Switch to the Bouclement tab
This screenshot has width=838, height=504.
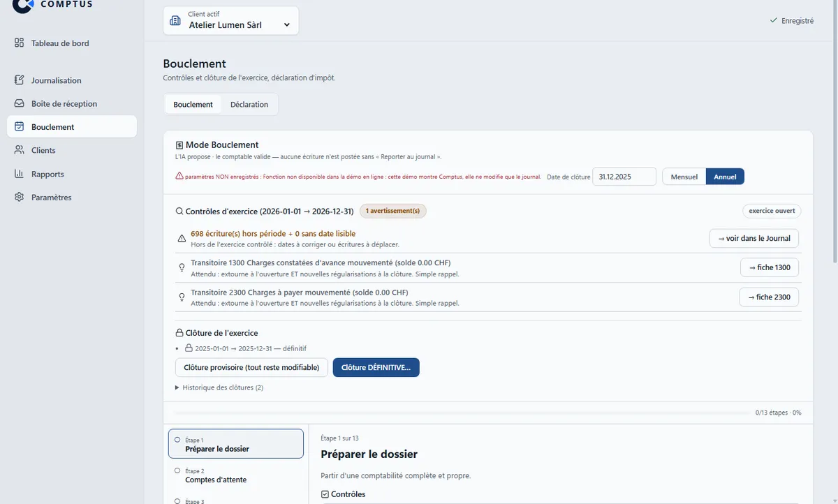tap(193, 105)
